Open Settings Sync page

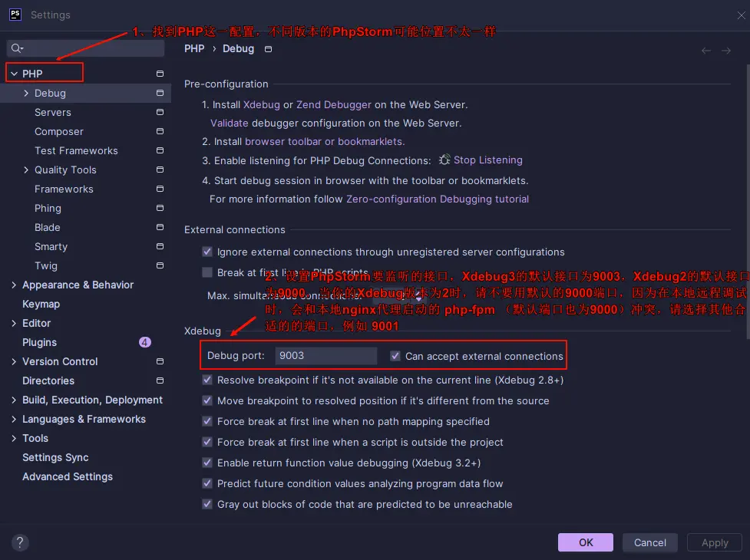click(55, 457)
